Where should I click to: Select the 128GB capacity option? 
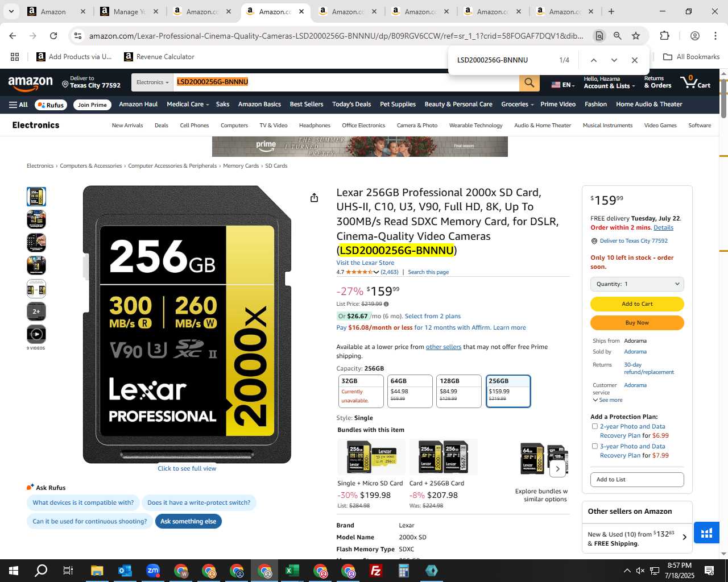(459, 391)
